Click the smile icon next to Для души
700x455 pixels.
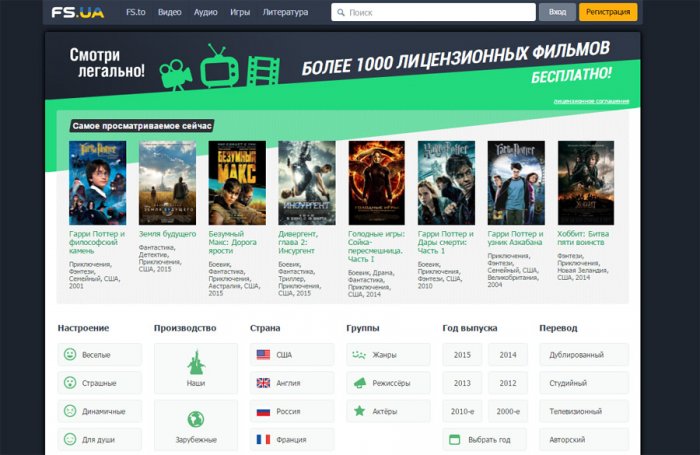(70, 439)
